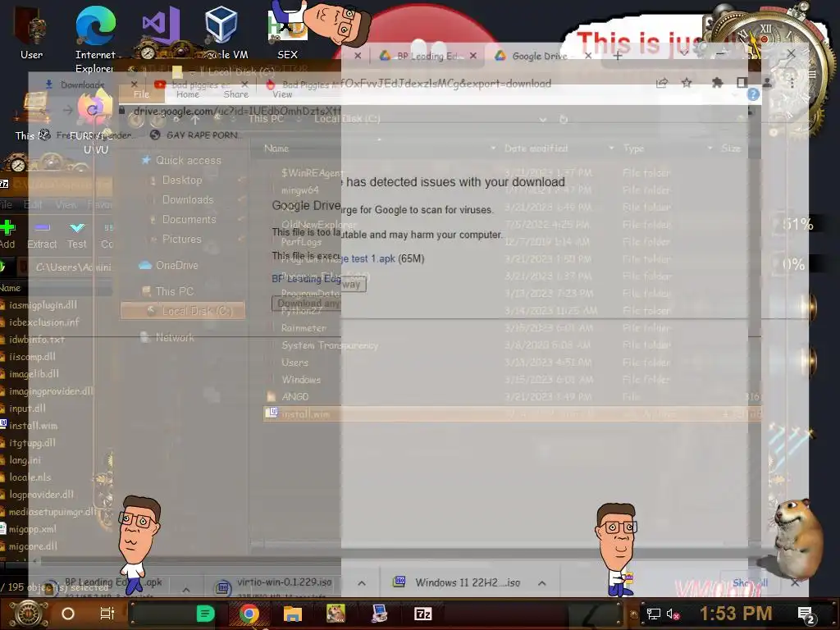Click the green chat app taskbar icon
Screen dimensions: 840x630
click(x=204, y=614)
